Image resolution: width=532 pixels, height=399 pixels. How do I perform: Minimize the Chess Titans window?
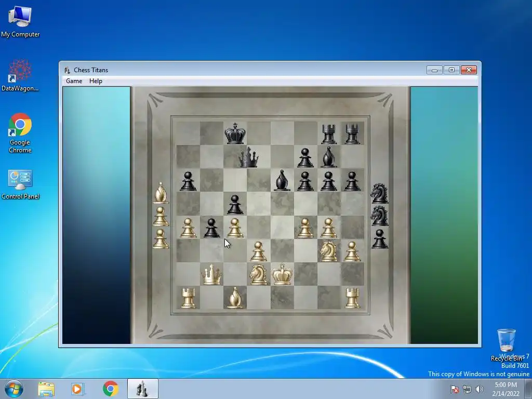[x=435, y=70]
